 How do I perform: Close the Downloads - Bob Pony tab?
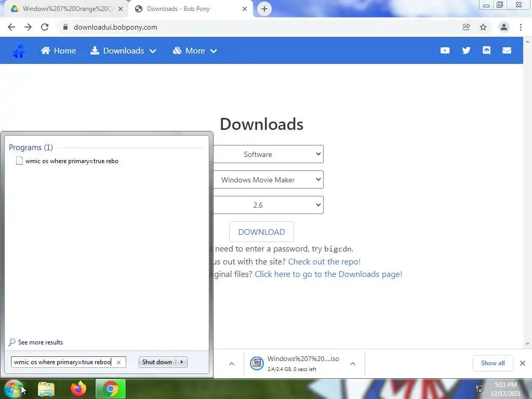pos(245,9)
